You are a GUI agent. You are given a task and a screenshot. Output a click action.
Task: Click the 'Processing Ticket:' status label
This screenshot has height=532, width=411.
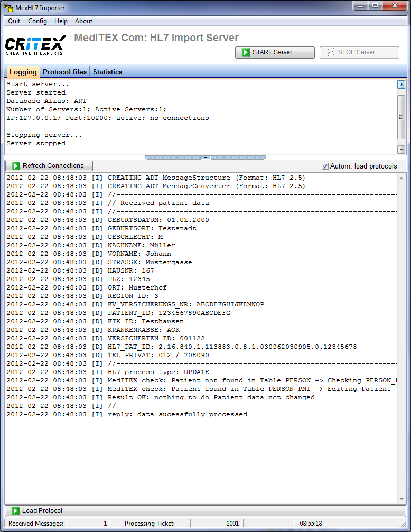pyautogui.click(x=150, y=524)
